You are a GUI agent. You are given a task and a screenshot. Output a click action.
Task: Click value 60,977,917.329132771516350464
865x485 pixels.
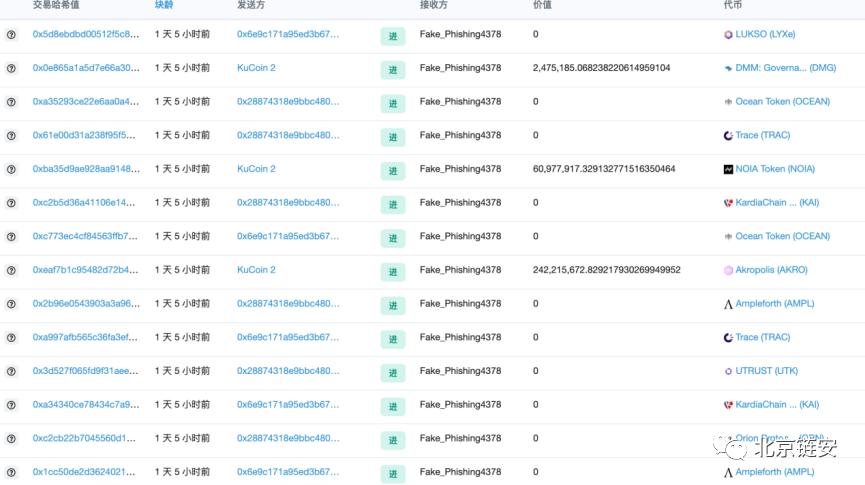604,169
